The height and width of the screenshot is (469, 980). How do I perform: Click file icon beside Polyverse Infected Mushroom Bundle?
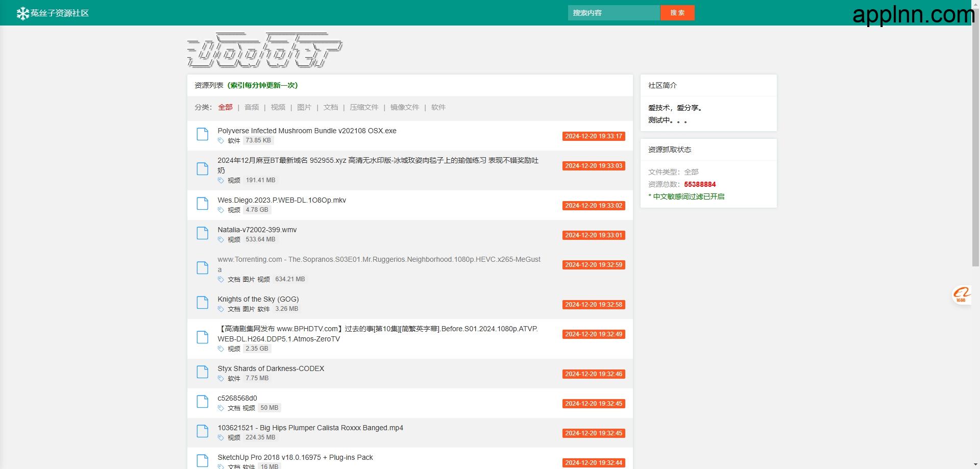tap(203, 134)
